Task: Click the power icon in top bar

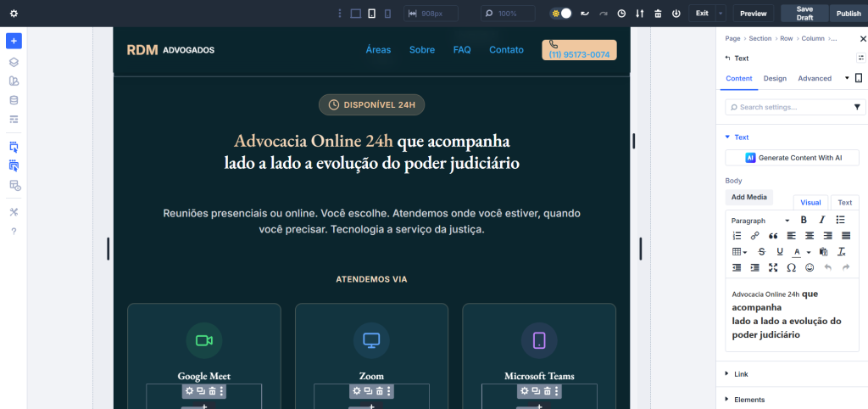Action: [676, 14]
